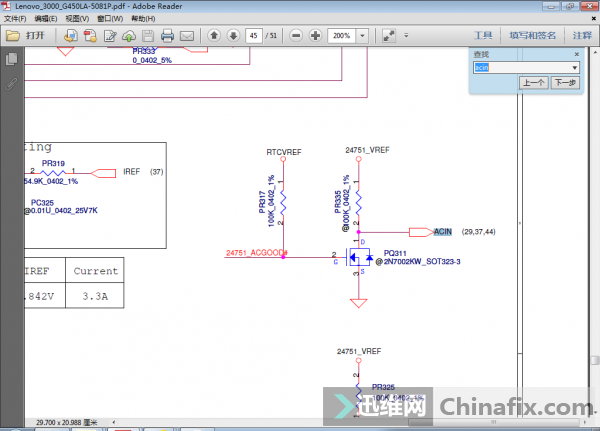Screen dimensions: 600x431
Task: Click the 下一步 next result button
Action: 565,82
